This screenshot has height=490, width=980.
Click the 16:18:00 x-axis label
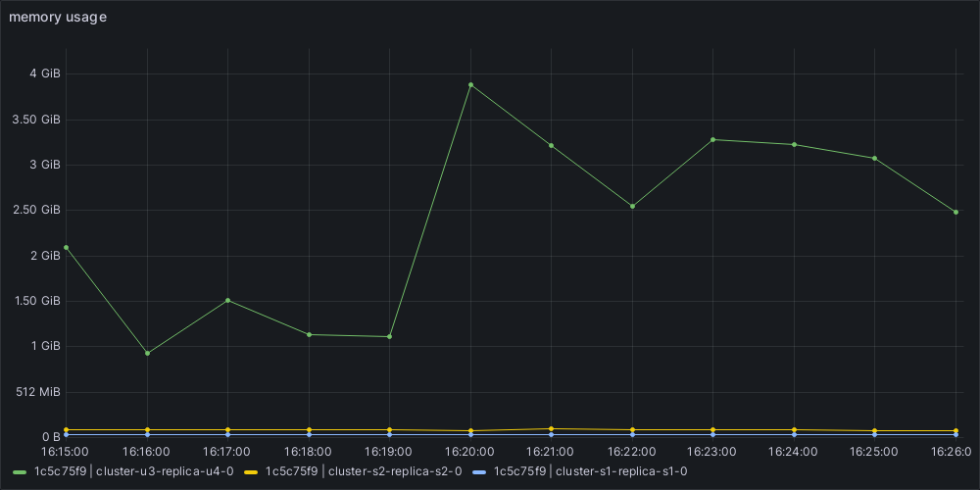[x=308, y=451]
